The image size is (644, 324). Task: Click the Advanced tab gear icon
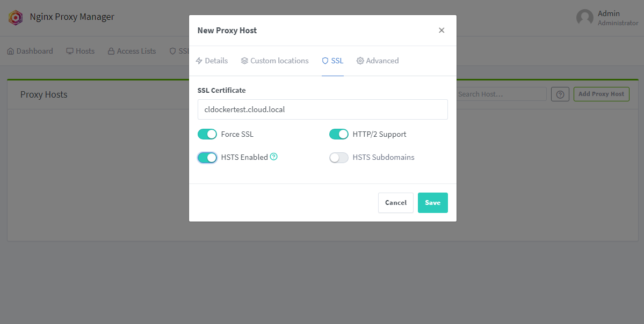point(360,61)
